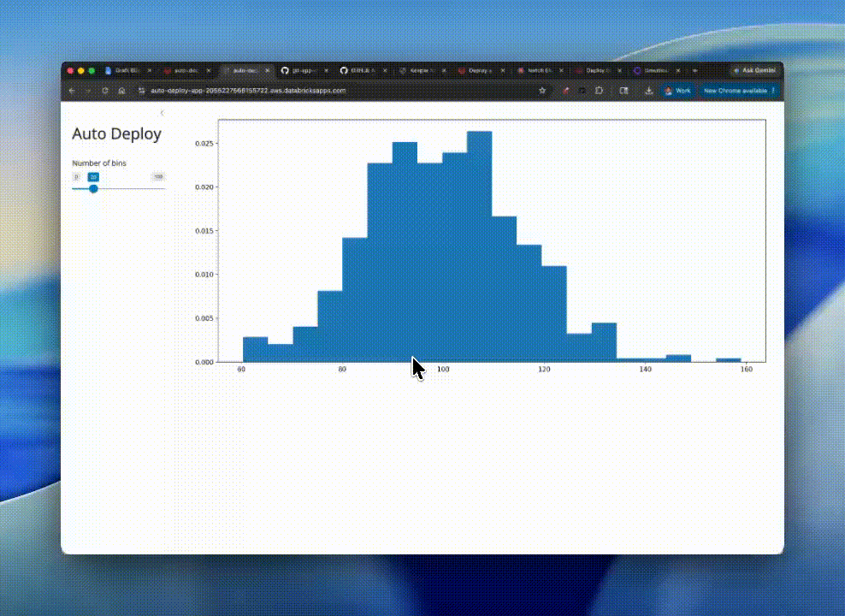Image resolution: width=845 pixels, height=616 pixels.
Task: Close the purple circle icon tab
Action: click(x=678, y=71)
